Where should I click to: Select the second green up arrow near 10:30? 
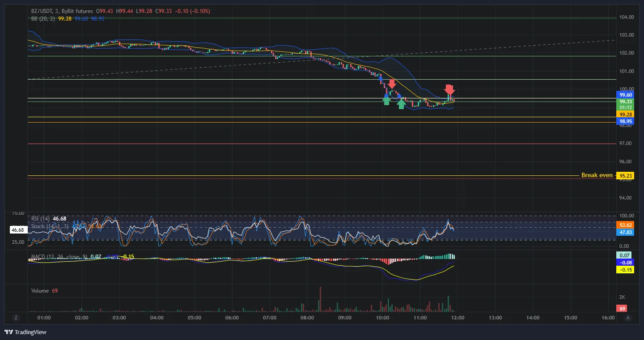coord(401,104)
